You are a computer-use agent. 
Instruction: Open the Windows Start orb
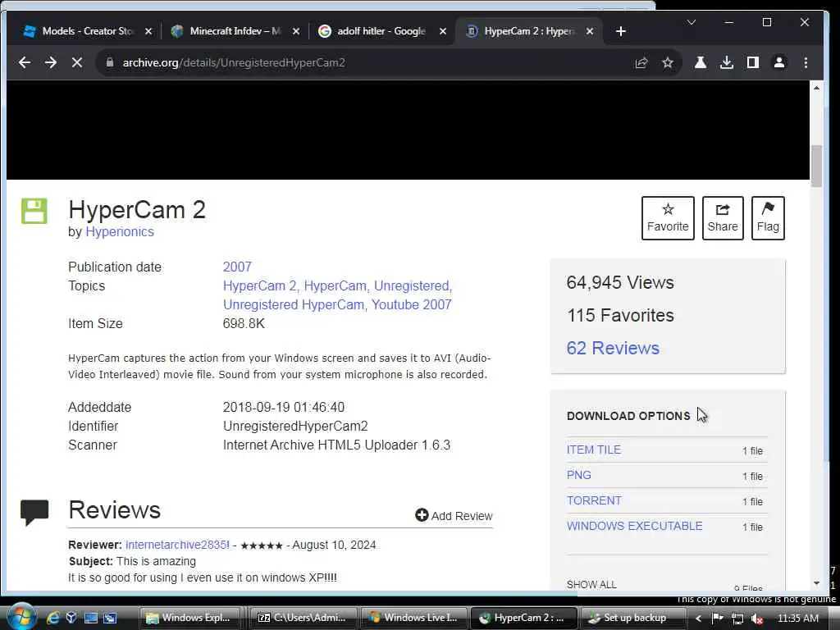click(x=21, y=617)
